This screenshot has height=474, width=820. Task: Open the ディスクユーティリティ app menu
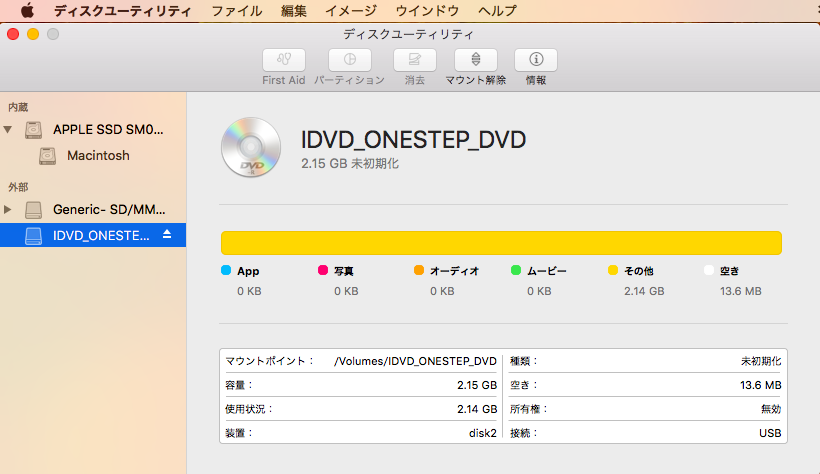[x=123, y=10]
